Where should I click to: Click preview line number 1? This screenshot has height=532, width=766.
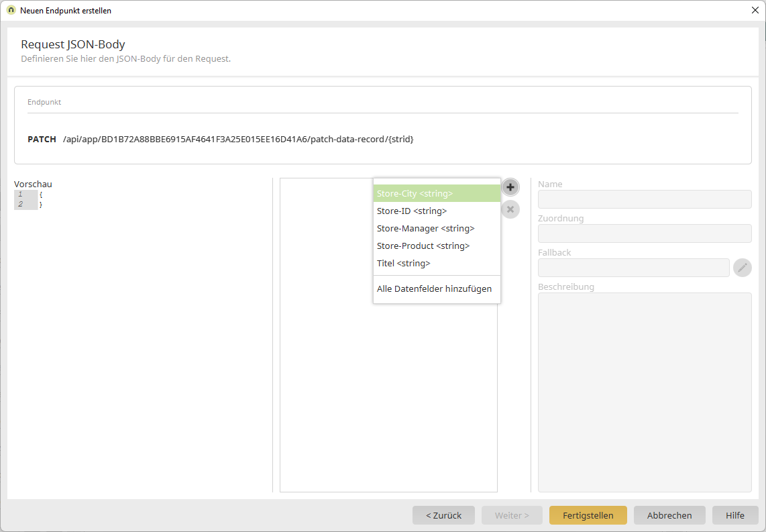pos(20,195)
